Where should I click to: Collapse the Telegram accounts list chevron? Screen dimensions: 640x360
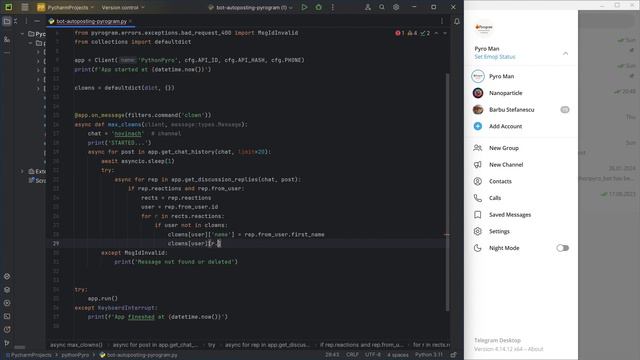coord(565,53)
